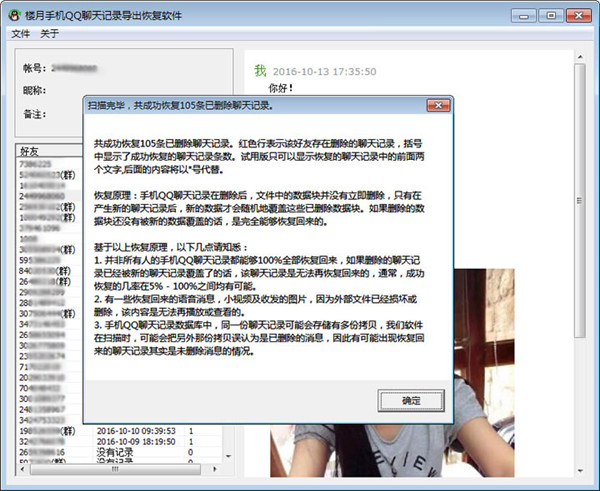This screenshot has width=600, height=491.
Task: Open the 文件 menu
Action: [x=21, y=34]
